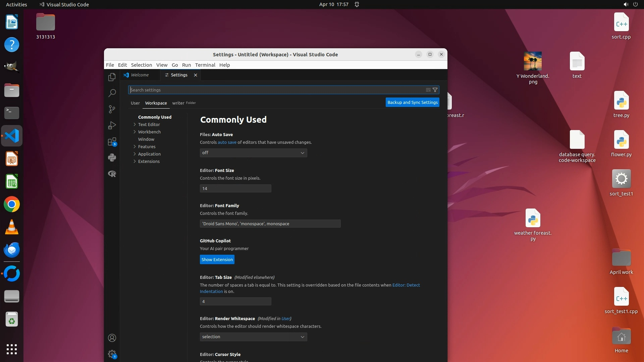
Task: Open the Files Auto Save dropdown
Action: coord(253,153)
